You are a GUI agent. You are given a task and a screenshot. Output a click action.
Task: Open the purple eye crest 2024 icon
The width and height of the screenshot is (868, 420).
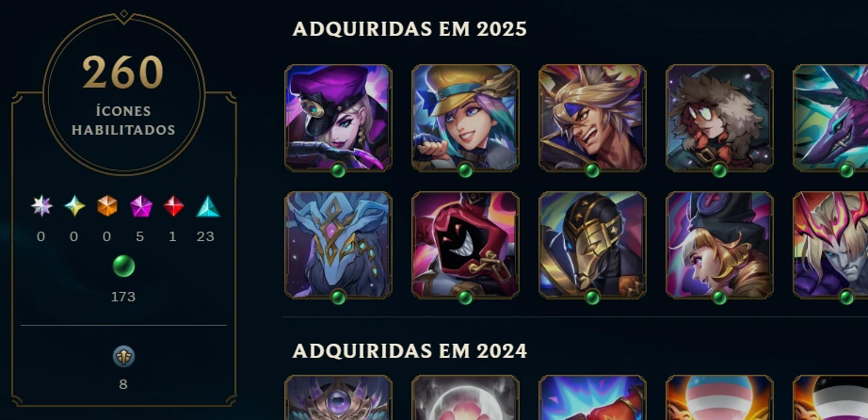tap(338, 397)
